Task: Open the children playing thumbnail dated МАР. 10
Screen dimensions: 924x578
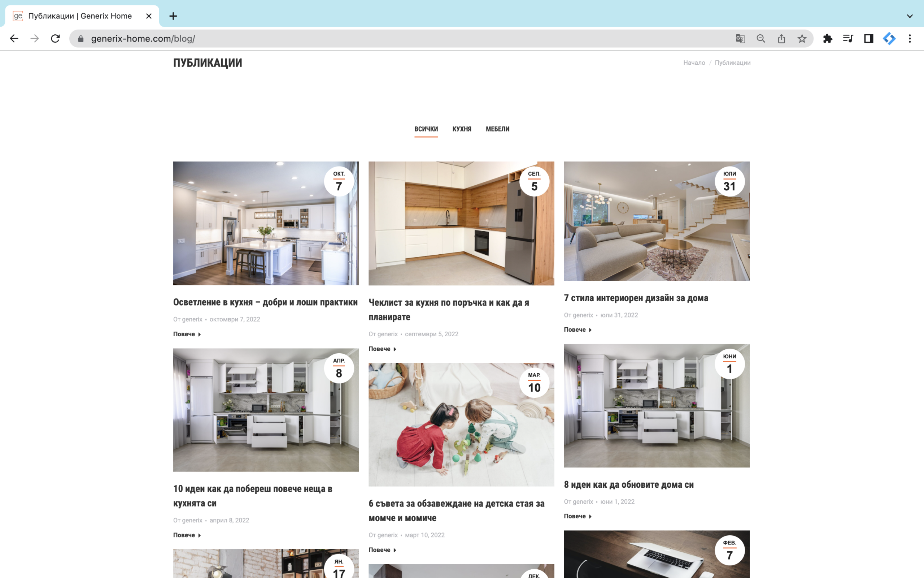Action: tap(461, 425)
